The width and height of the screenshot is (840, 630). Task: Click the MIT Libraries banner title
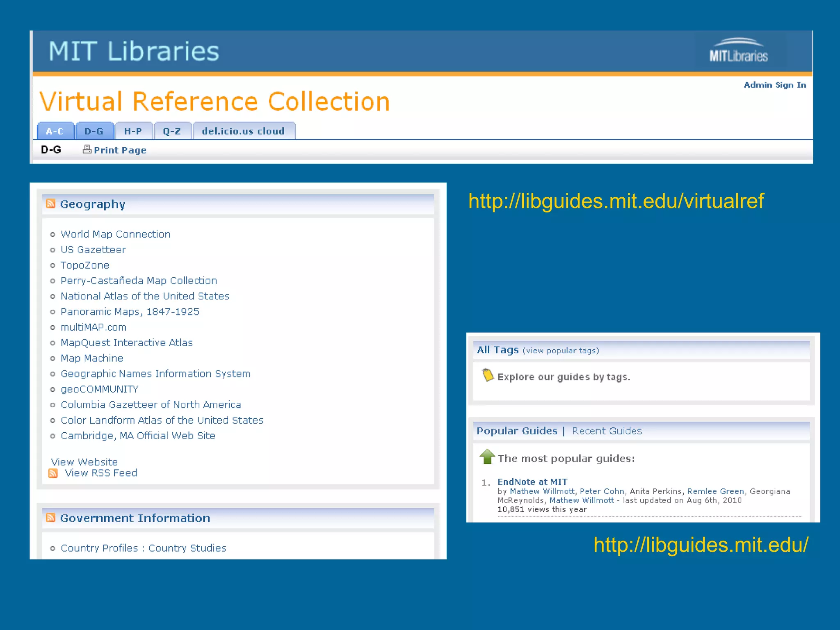(x=134, y=51)
